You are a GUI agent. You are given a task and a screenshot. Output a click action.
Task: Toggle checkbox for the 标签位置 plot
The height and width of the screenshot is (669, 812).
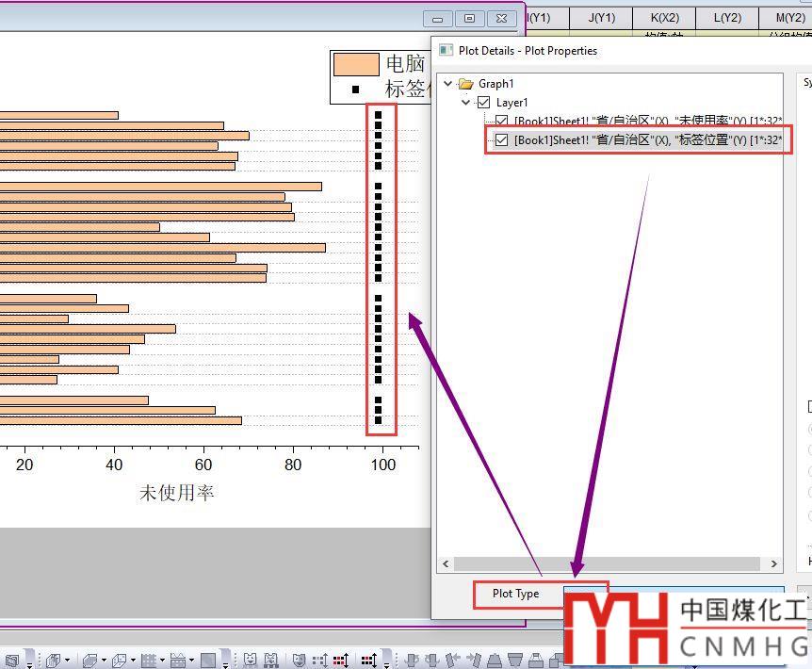coord(502,139)
